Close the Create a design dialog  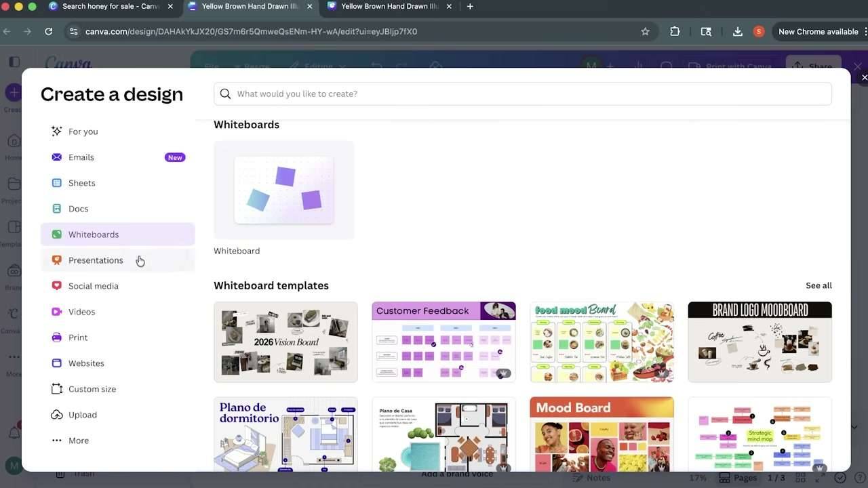[863, 78]
